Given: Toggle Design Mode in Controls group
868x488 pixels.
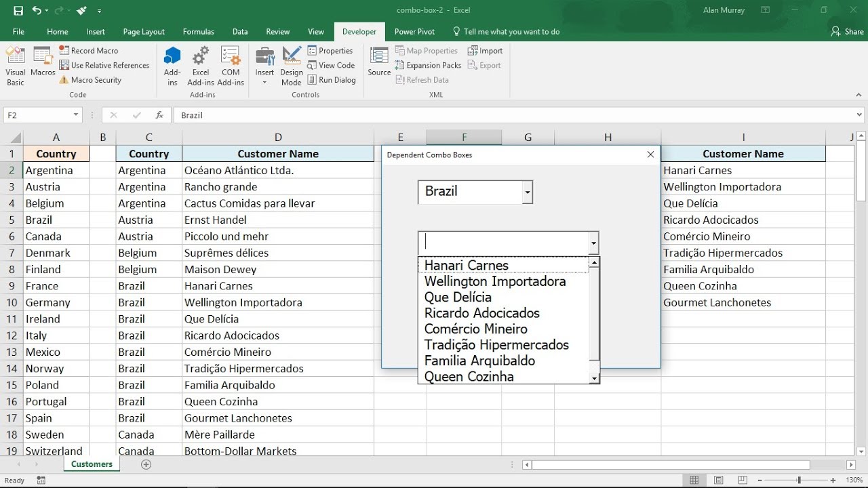Looking at the screenshot, I should tap(291, 64).
